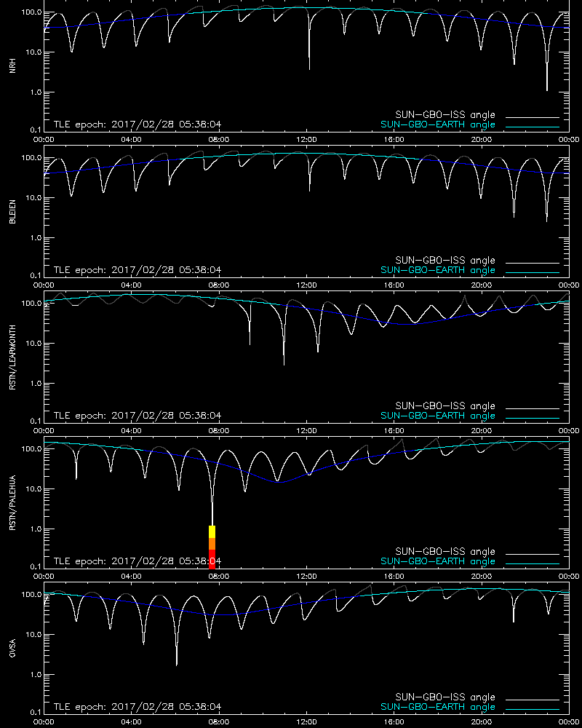This screenshot has width=582, height=728.
Task: Click SUN-GBO-EARTH angle legend in NRH panel
Action: pyautogui.click(x=438, y=125)
